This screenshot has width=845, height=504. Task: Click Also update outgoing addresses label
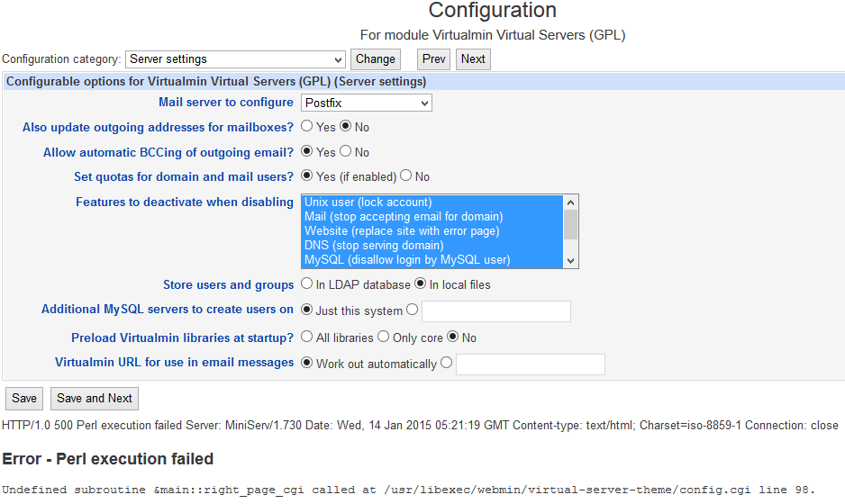(x=158, y=128)
